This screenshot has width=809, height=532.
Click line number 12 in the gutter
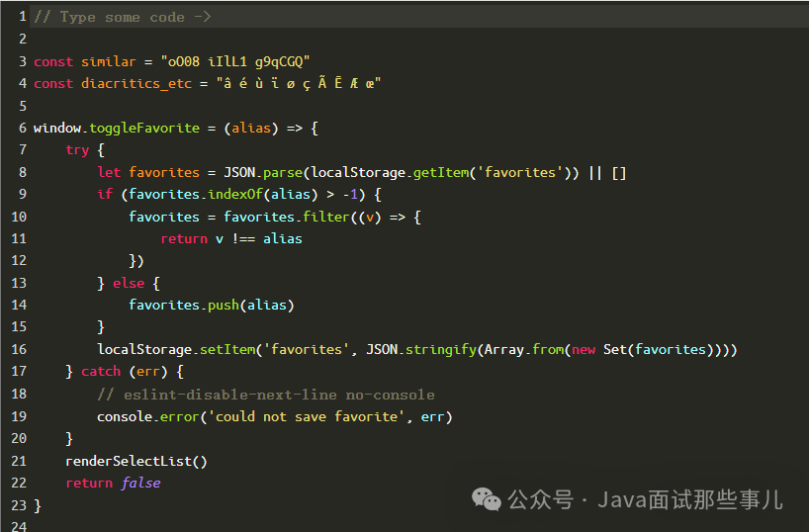point(19,260)
